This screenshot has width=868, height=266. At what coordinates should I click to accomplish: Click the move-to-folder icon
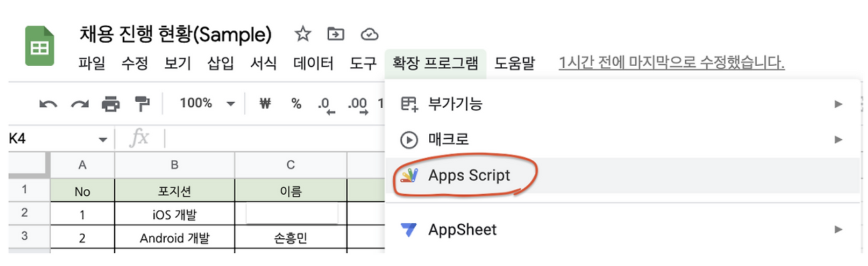[x=336, y=34]
